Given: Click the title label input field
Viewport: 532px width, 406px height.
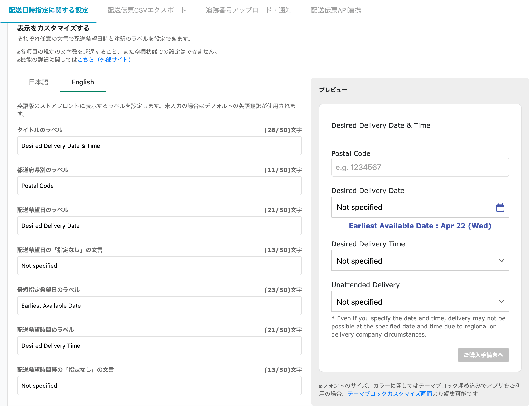Looking at the screenshot, I should (159, 146).
